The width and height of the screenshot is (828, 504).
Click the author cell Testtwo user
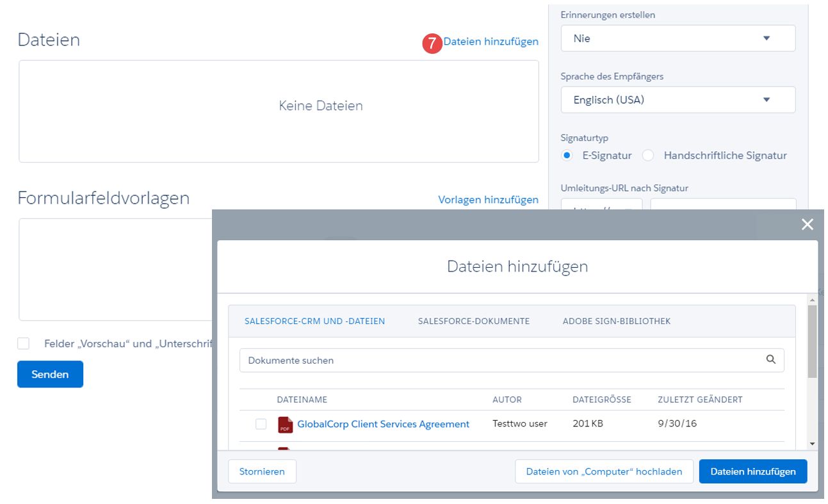click(x=520, y=424)
